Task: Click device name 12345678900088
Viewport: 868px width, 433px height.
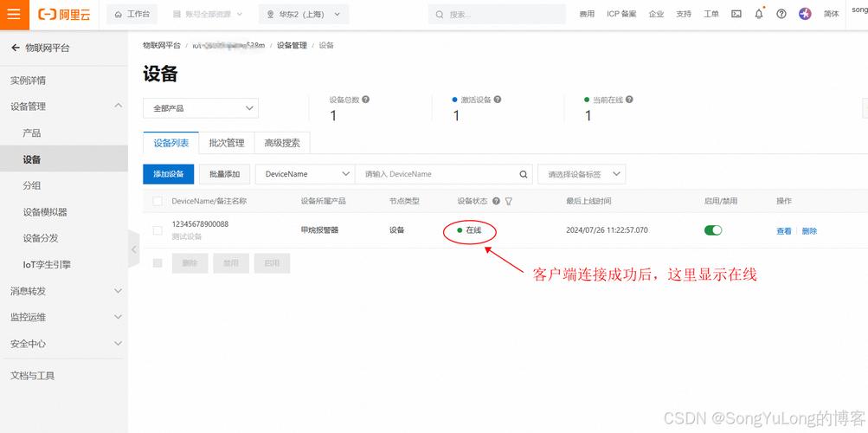Action: pos(200,224)
